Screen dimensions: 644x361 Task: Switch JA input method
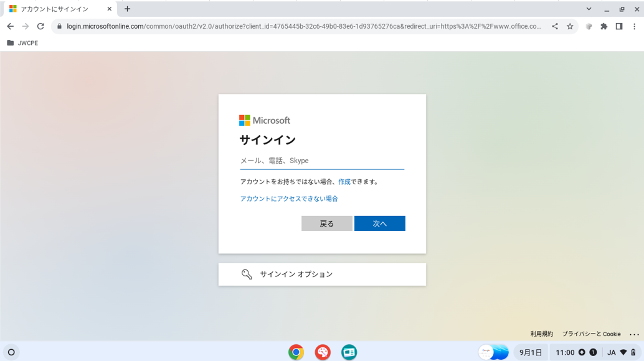[612, 352]
